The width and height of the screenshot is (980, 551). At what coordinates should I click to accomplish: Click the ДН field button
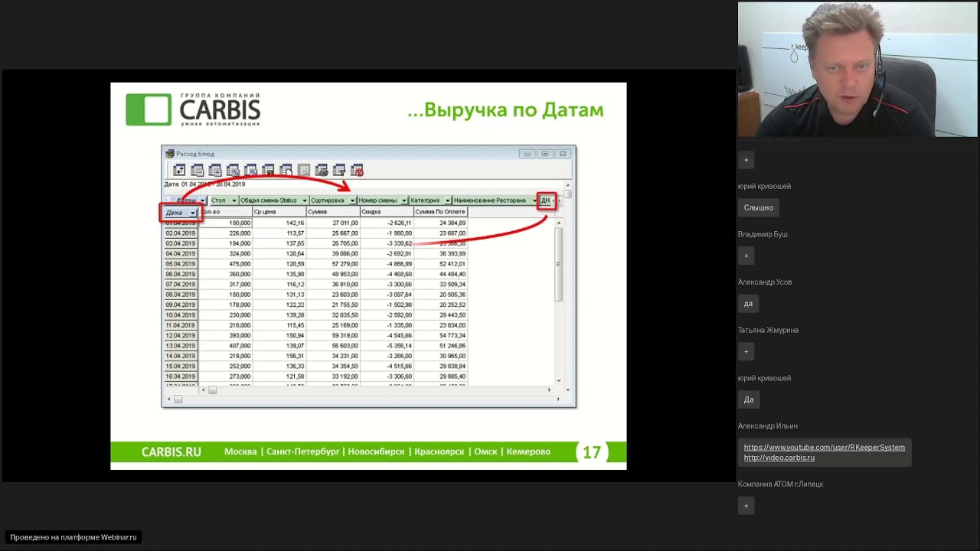(545, 201)
